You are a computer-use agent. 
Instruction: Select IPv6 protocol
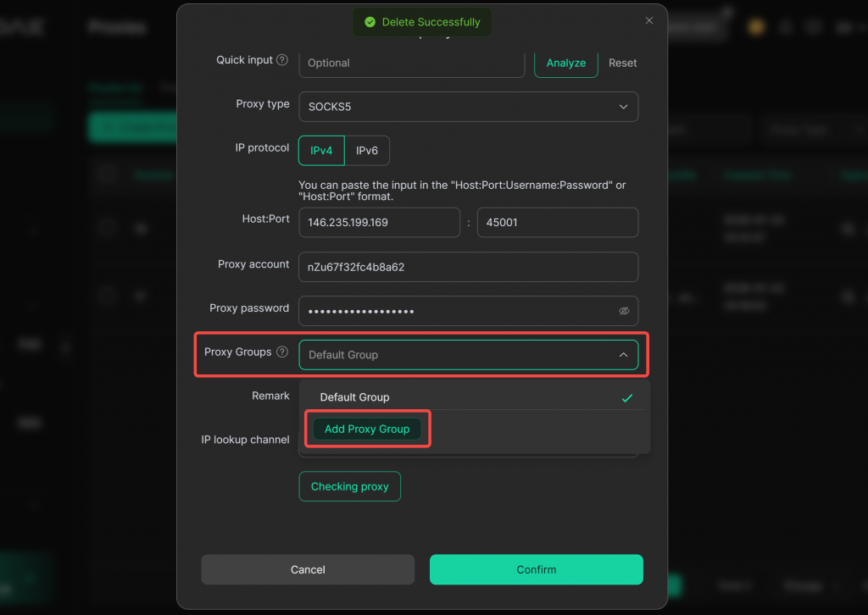[x=367, y=151]
